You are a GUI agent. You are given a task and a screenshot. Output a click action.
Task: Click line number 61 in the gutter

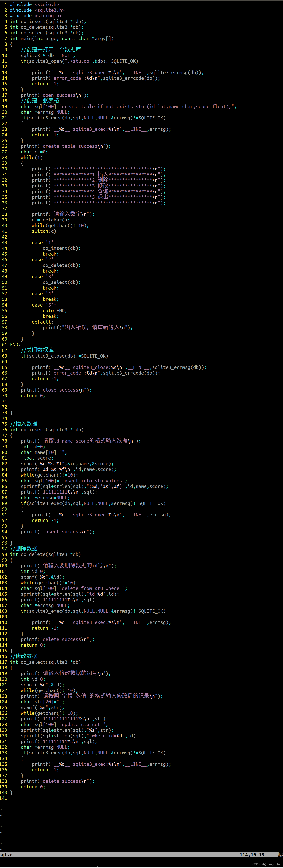4,345
